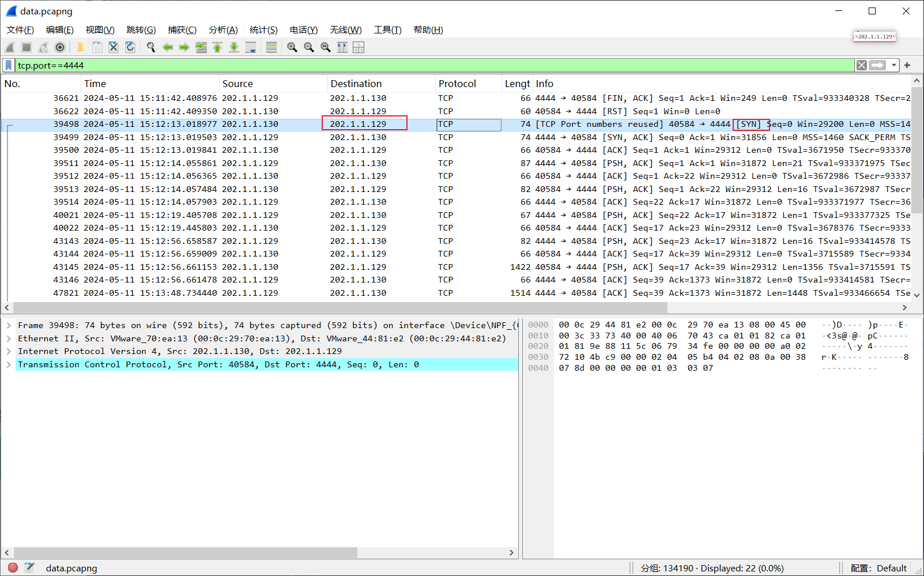Select packet number 39499 row
Viewport: 924px width, 576px height.
pyautogui.click(x=456, y=137)
